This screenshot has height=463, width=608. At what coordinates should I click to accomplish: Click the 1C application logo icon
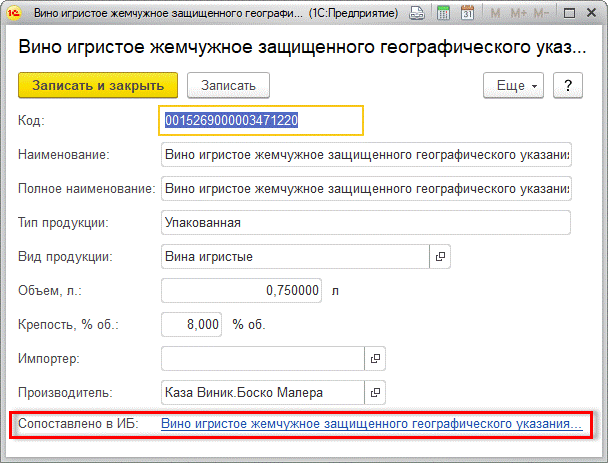point(14,13)
